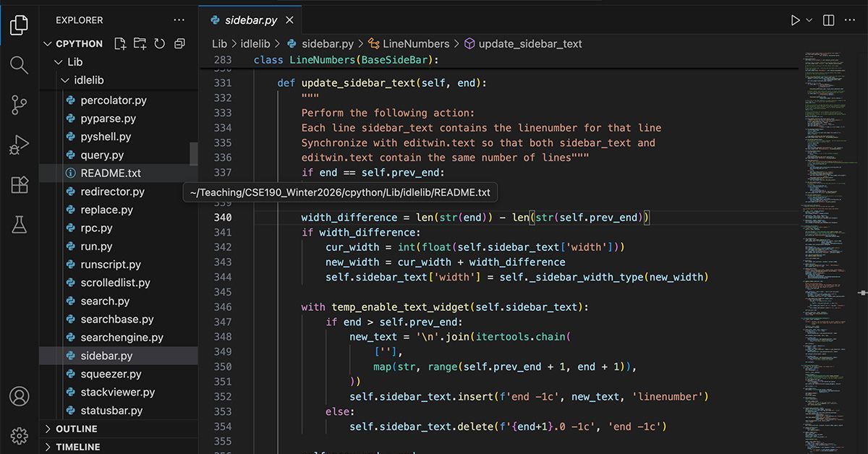Open the Accounts menu icon
The width and height of the screenshot is (868, 454).
click(20, 396)
